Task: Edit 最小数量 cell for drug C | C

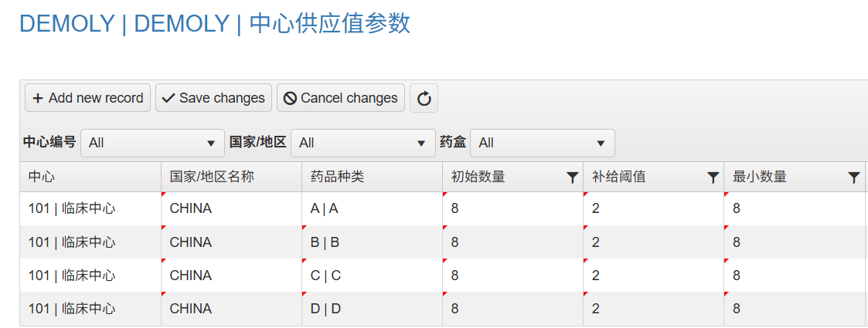Action: tap(794, 276)
